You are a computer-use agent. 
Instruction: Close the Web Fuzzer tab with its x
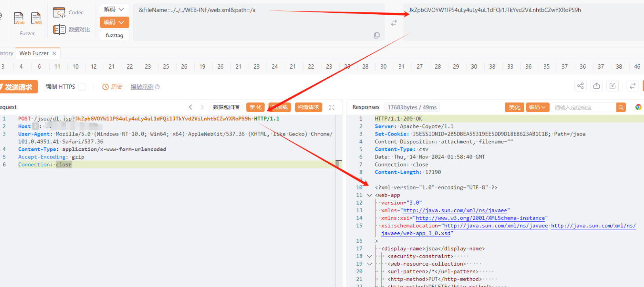(x=54, y=53)
